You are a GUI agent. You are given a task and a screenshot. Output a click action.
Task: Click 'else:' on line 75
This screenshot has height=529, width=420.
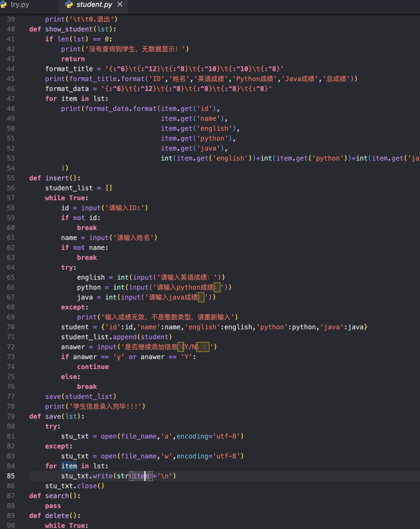(71, 377)
